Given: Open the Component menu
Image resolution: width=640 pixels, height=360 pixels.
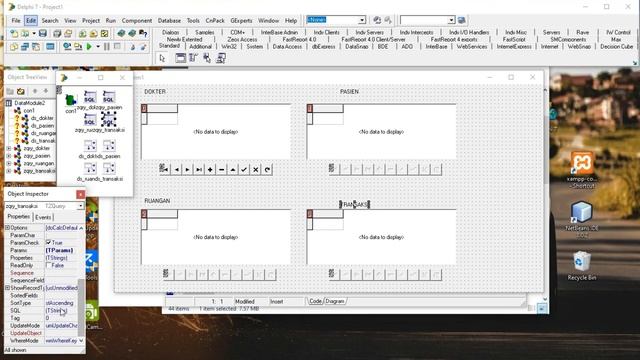Looking at the screenshot, I should tap(137, 20).
